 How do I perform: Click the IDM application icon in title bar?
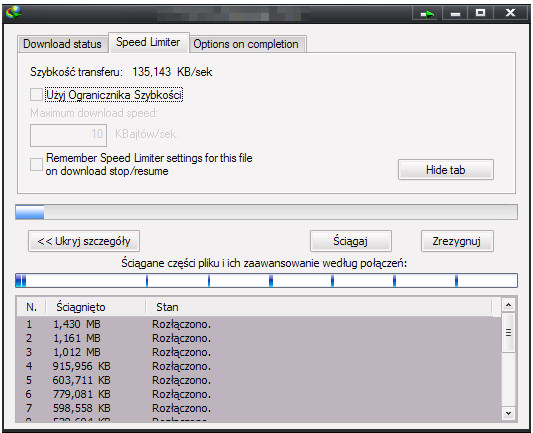tap(13, 13)
